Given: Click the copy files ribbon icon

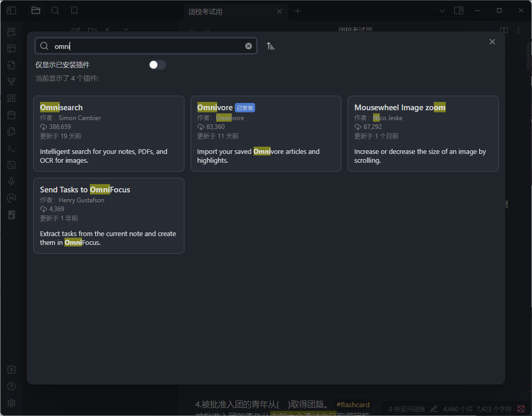Looking at the screenshot, I should click(x=11, y=132).
